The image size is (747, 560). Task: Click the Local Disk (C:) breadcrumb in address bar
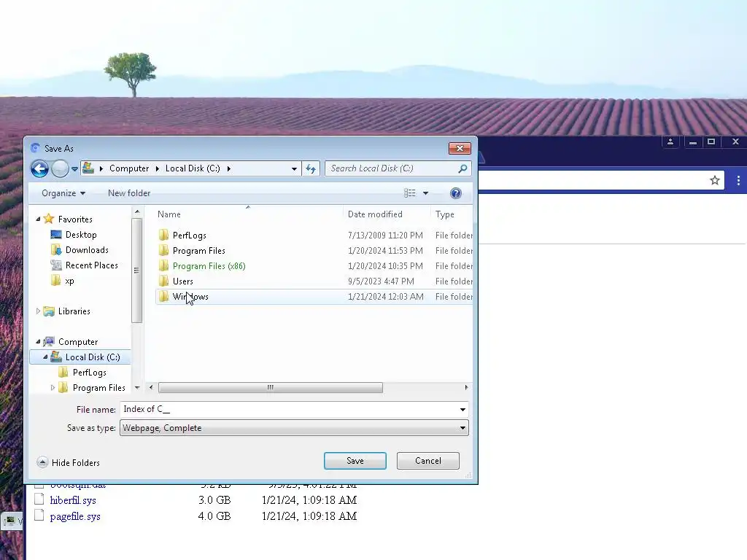[x=193, y=168]
